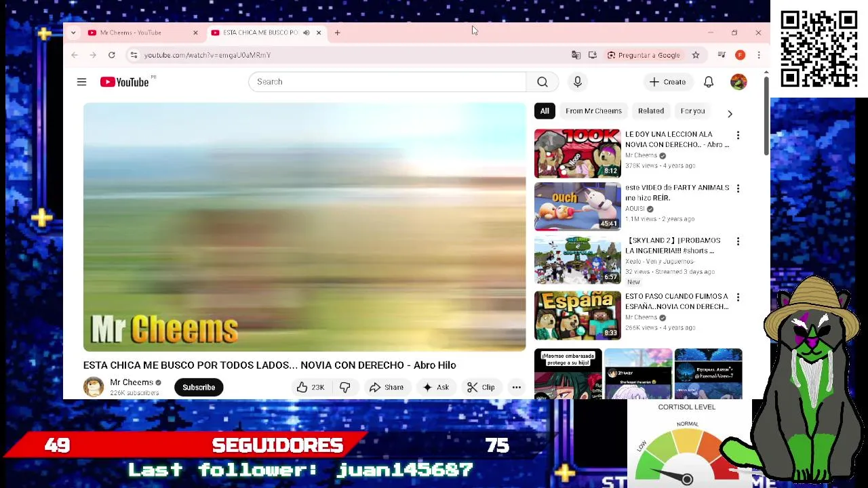Go to the YouTube home logo
The image size is (868, 488).
click(x=124, y=82)
